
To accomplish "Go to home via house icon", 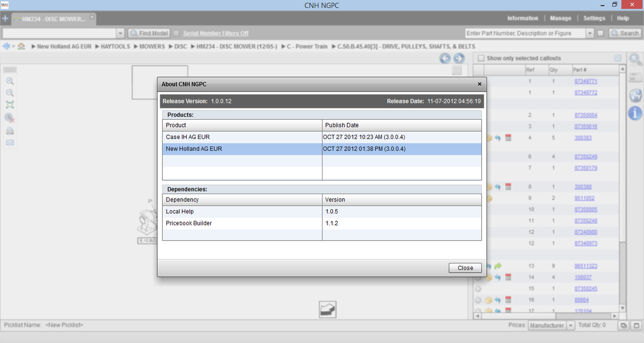I will click(21, 46).
